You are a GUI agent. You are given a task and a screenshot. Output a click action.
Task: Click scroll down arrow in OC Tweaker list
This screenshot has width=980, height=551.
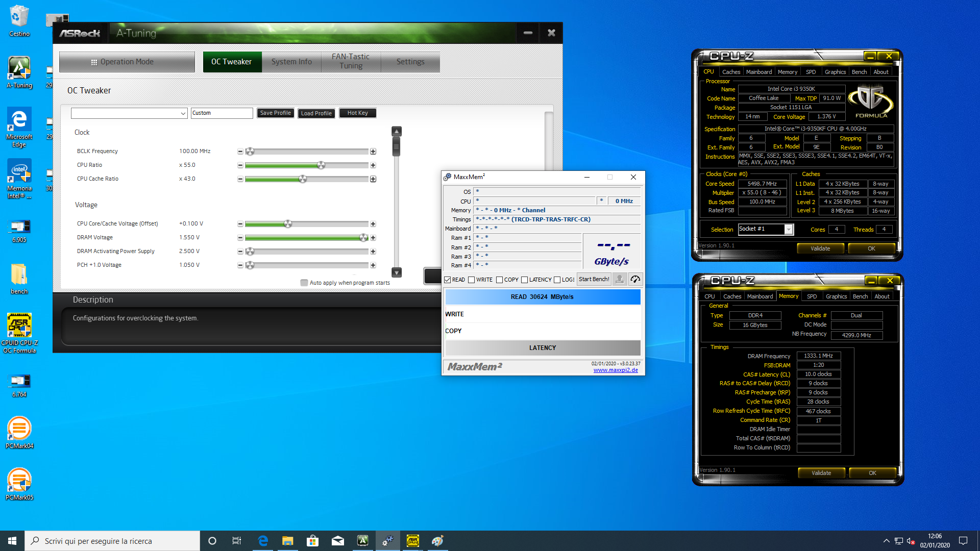[x=397, y=272]
